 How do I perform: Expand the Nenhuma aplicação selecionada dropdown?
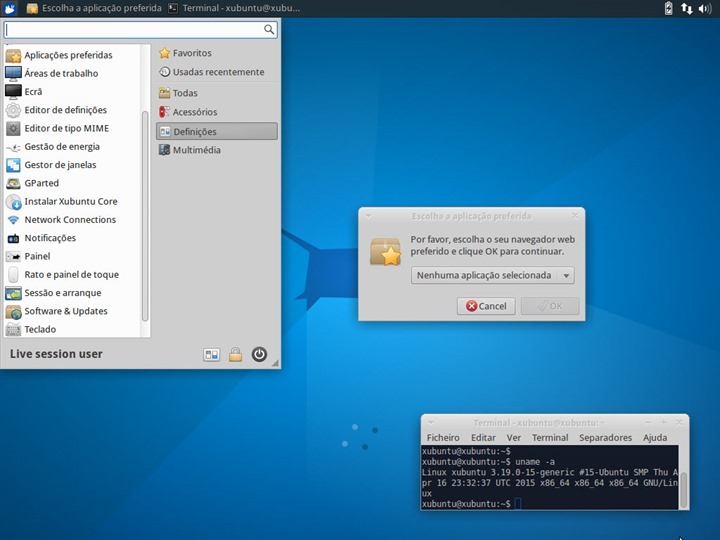(x=492, y=276)
